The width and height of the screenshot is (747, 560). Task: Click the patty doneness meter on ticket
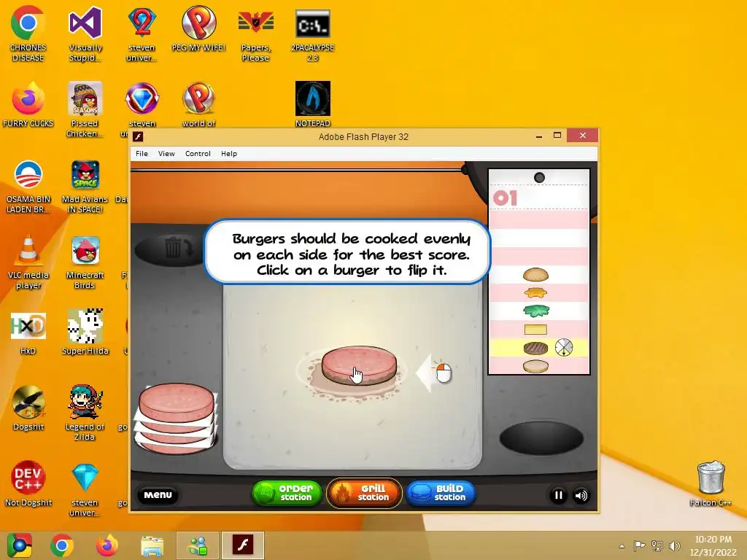pos(564,348)
